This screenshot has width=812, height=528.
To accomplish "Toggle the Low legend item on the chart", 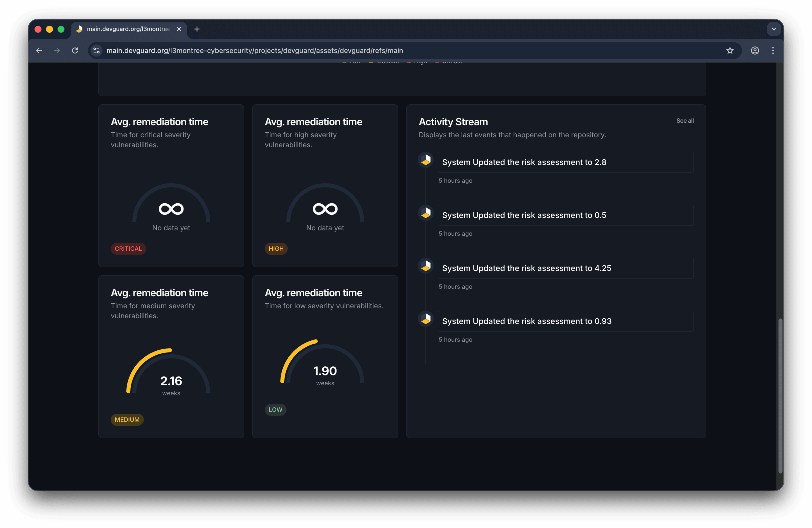I will [351, 62].
